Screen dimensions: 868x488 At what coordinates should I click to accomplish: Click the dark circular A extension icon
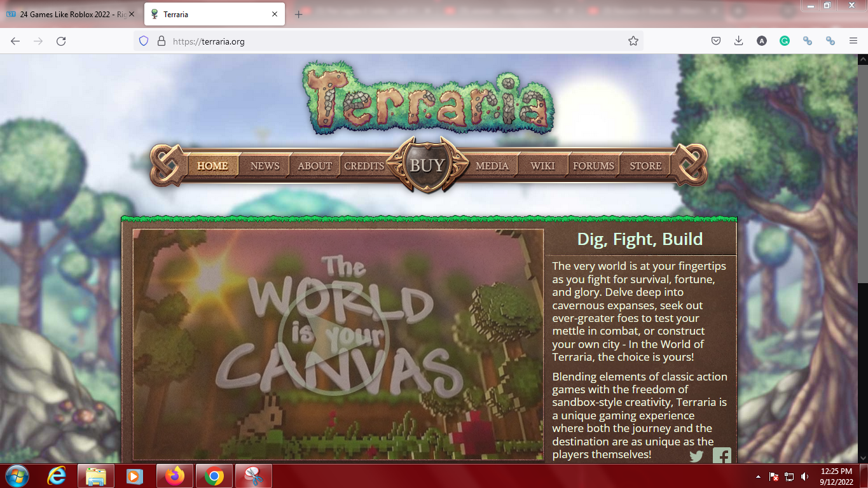tap(762, 41)
